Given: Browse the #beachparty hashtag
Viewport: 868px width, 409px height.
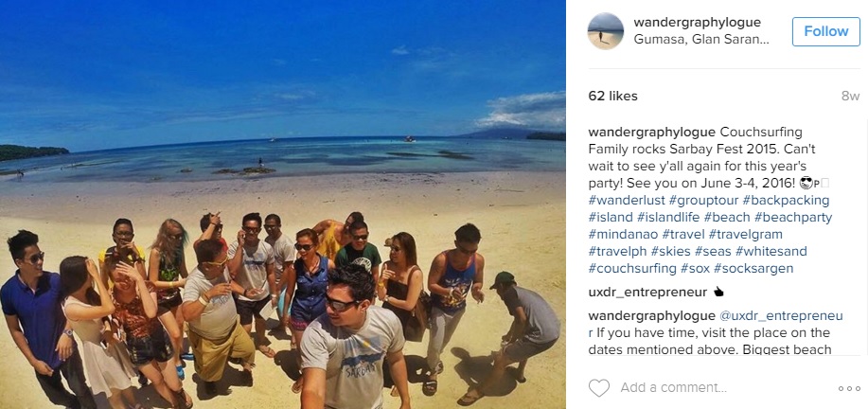Looking at the screenshot, I should coord(793,217).
